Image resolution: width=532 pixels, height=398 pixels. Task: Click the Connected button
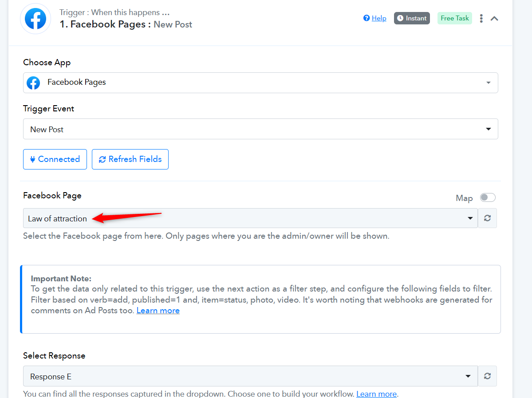(x=55, y=159)
